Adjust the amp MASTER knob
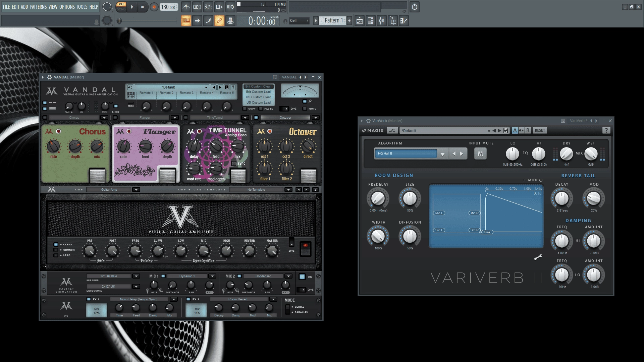 (x=272, y=250)
